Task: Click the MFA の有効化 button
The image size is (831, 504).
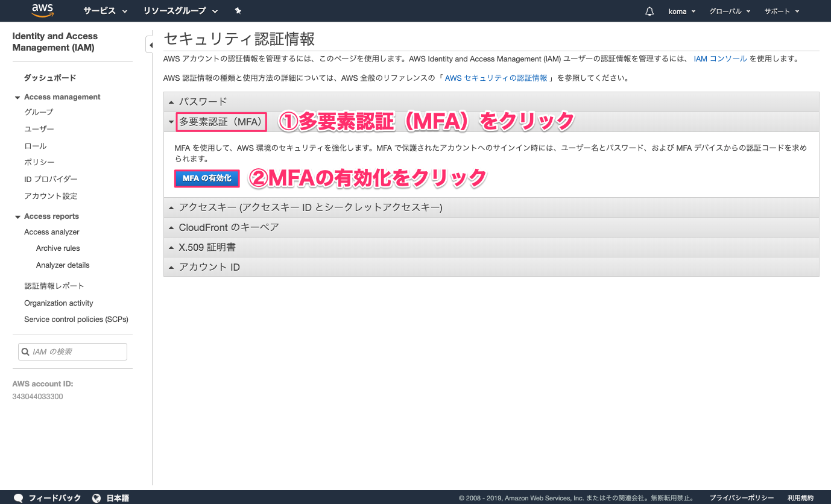Action: 207,178
